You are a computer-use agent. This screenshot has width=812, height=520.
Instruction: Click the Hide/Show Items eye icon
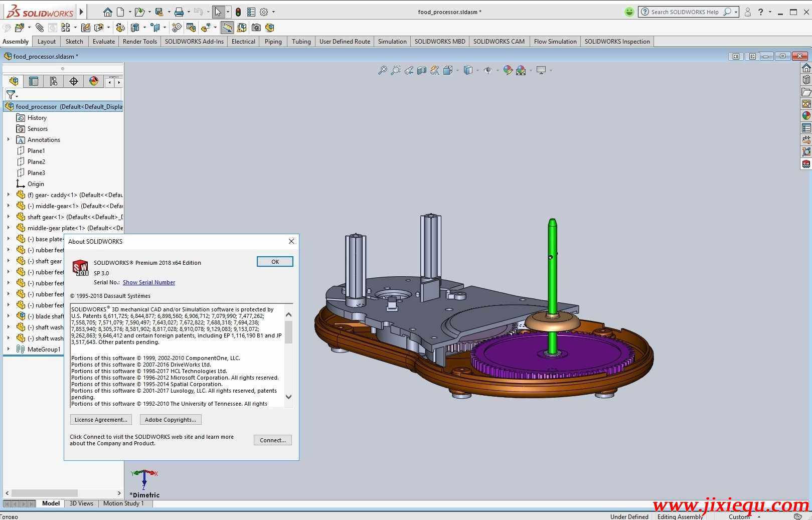[x=489, y=70]
